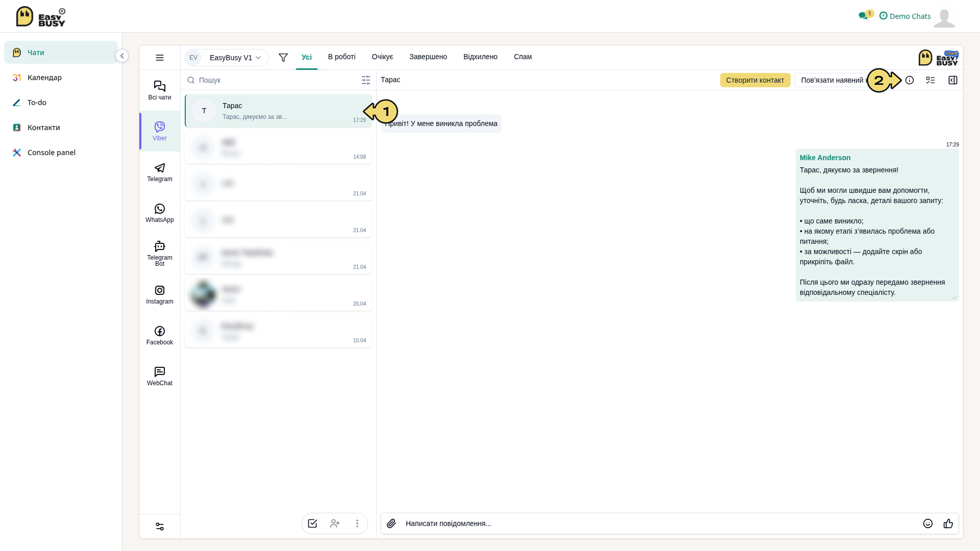Switch to the Спам tab

point(523,57)
